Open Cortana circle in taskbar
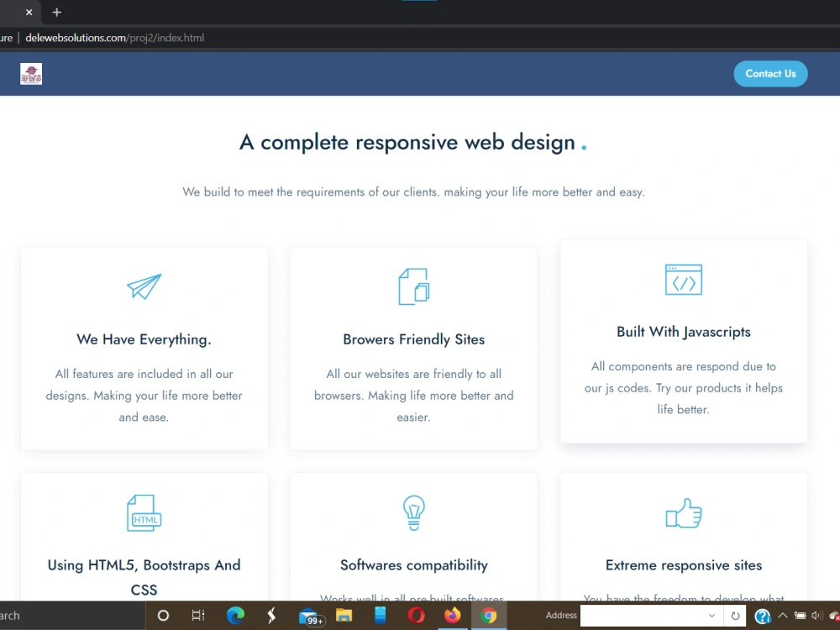 tap(164, 616)
